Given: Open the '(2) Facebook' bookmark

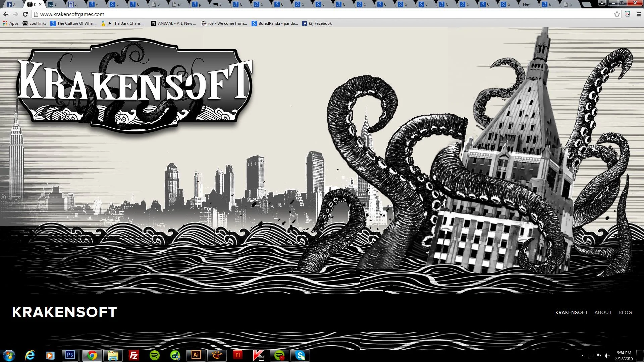Looking at the screenshot, I should (x=317, y=23).
